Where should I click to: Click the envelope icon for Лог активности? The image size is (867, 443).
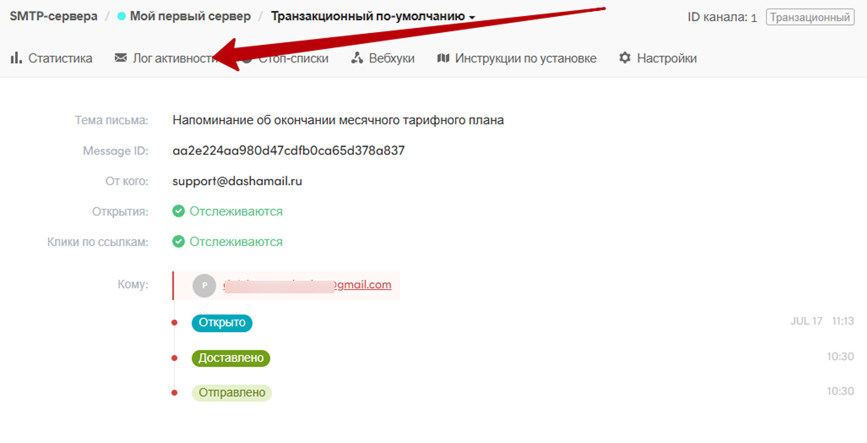(x=121, y=58)
